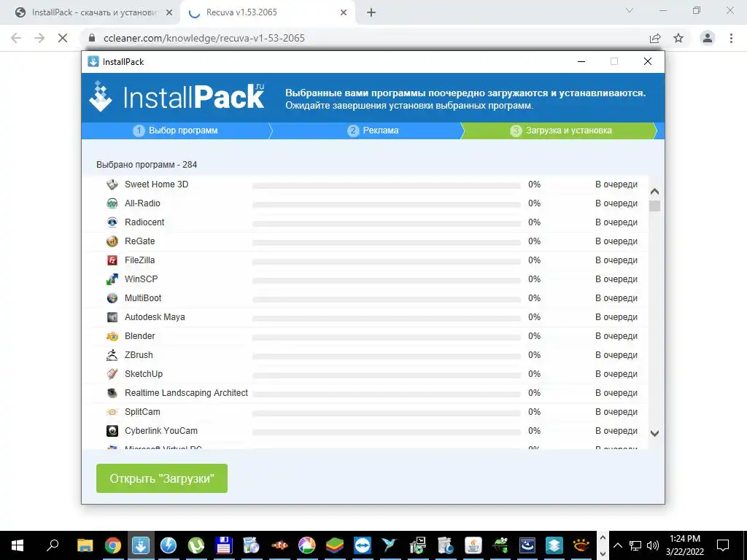Close the InstallPack browser tab
The width and height of the screenshot is (747, 560).
pos(169,13)
